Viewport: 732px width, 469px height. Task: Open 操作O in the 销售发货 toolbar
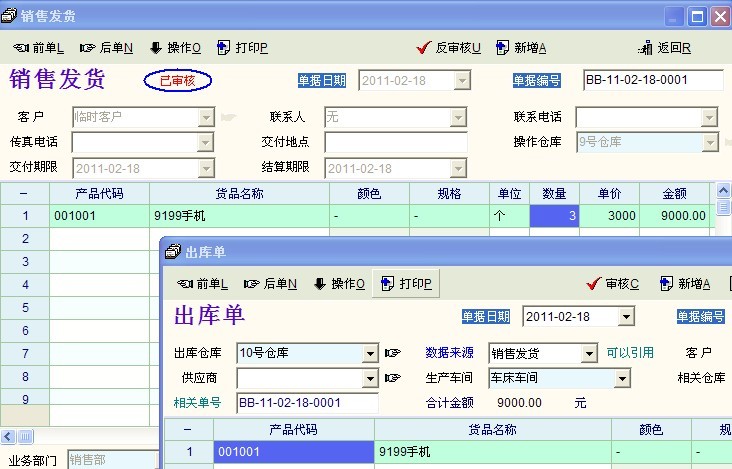(175, 48)
